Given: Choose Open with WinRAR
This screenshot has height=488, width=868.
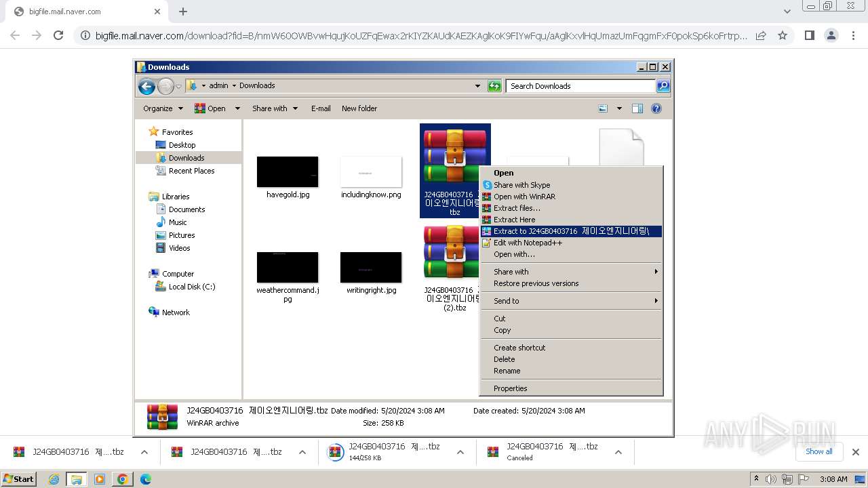Looking at the screenshot, I should pos(571,197).
